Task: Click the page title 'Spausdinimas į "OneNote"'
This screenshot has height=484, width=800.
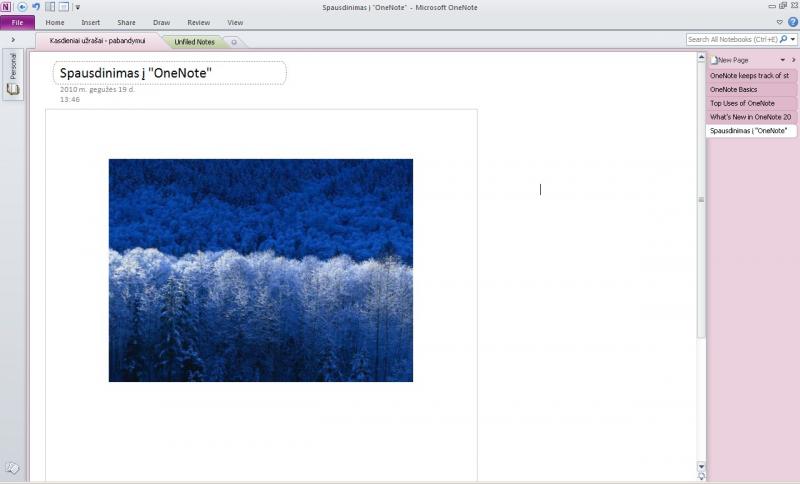Action: [x=136, y=73]
